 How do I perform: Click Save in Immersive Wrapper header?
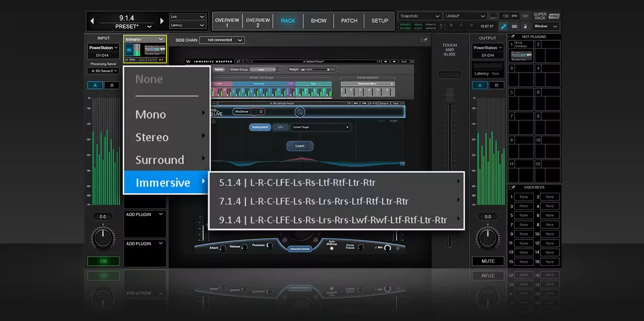pos(404,61)
